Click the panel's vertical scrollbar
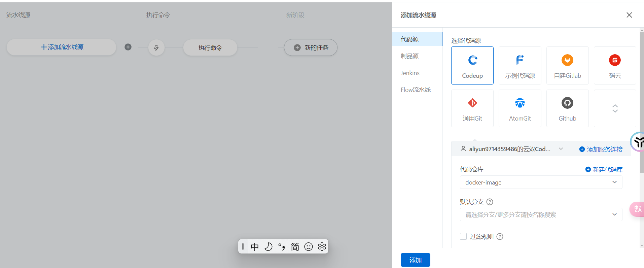644x268 pixels. pyautogui.click(x=642, y=101)
